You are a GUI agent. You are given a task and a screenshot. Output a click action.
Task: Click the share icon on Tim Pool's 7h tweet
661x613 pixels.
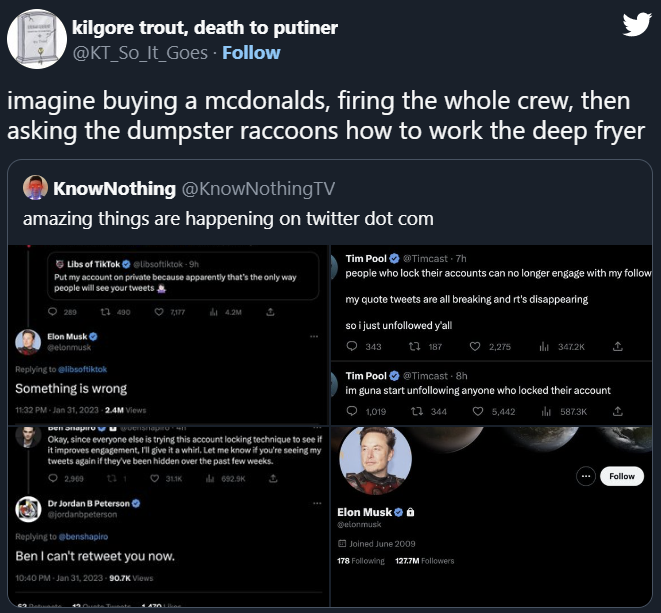pyautogui.click(x=617, y=346)
